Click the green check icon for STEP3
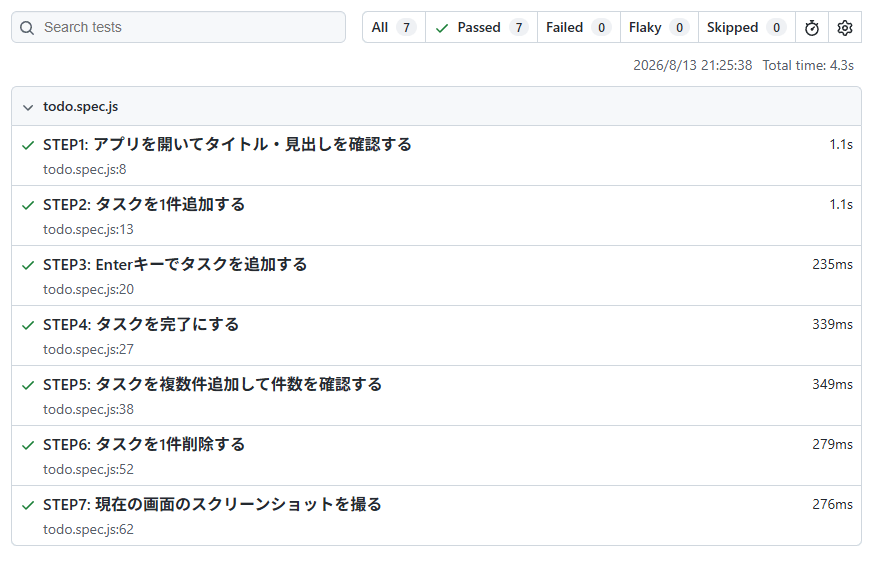Screen dimensions: 881x571 pyautogui.click(x=28, y=265)
